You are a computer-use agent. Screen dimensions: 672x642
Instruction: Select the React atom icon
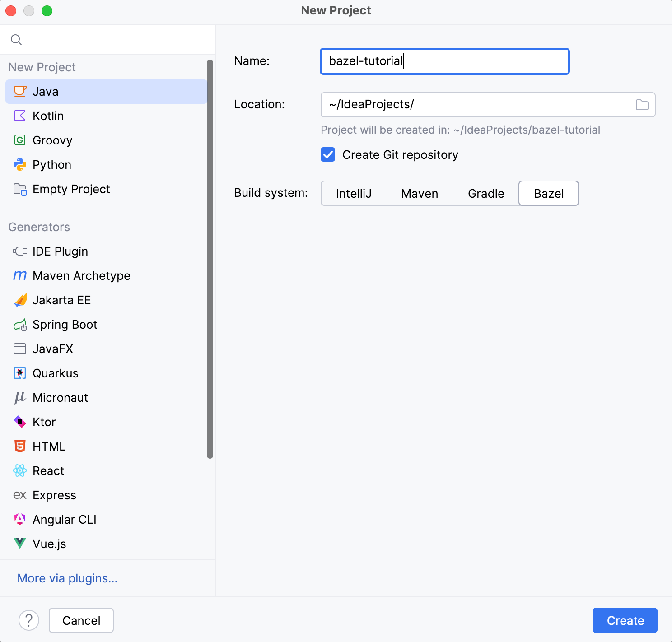tap(20, 471)
